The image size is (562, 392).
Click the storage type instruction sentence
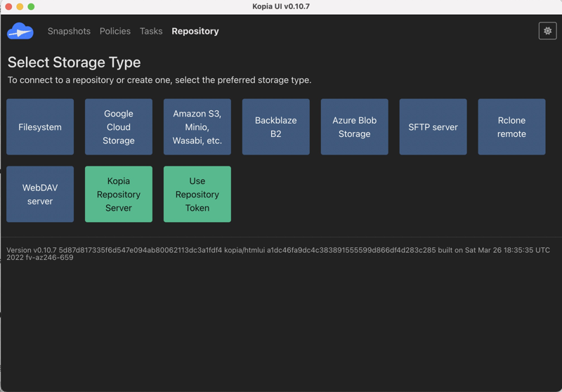coord(159,80)
